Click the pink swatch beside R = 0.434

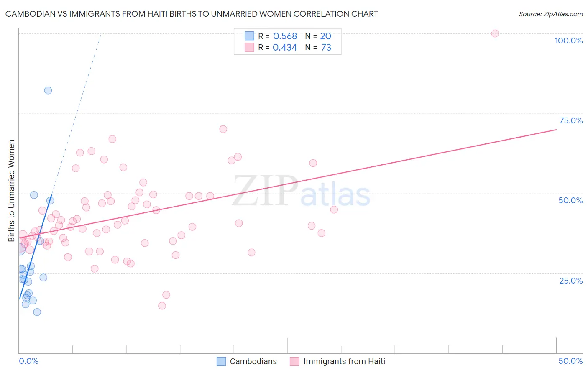pyautogui.click(x=249, y=47)
